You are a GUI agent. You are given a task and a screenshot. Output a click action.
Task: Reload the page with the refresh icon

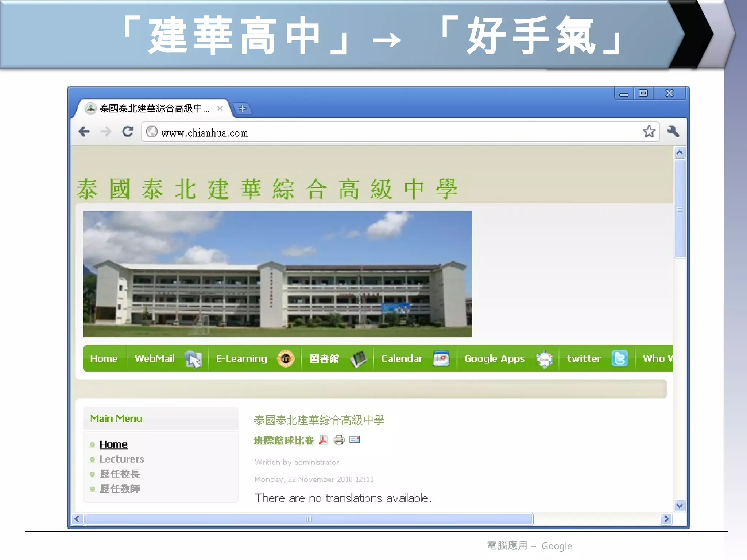click(128, 131)
